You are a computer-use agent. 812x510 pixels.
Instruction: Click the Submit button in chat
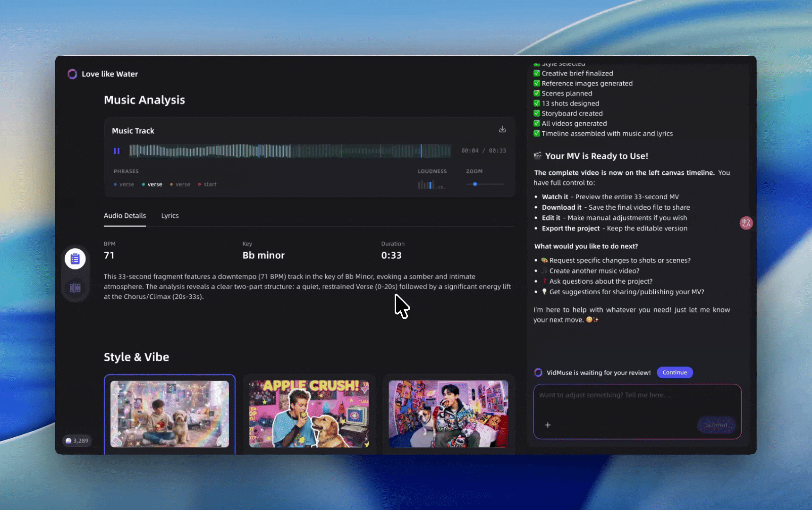[716, 425]
